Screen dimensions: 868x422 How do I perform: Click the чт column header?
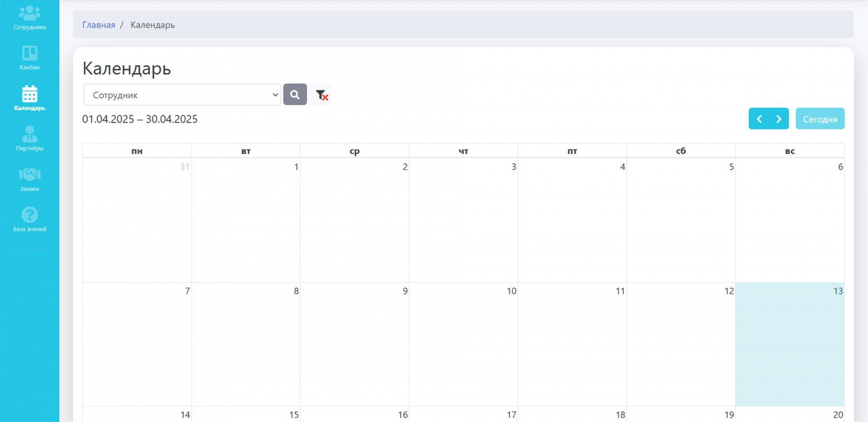(463, 151)
